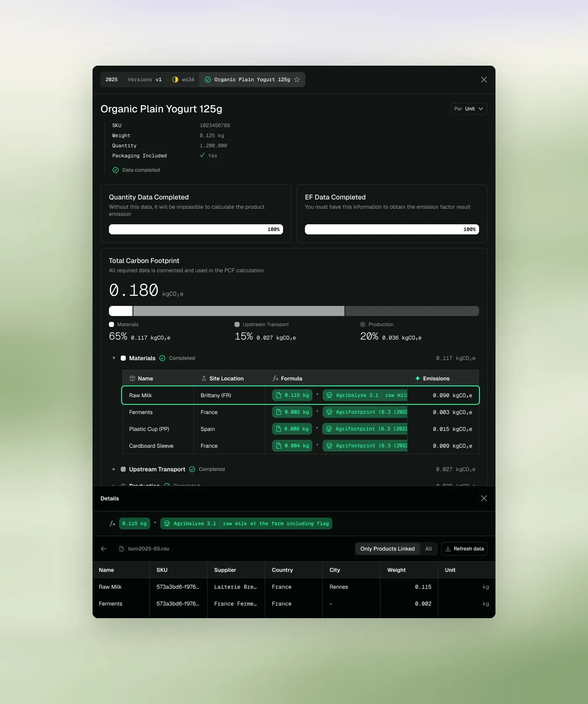Click the 0.015 kgCO₂e emissions value
The height and width of the screenshot is (704, 588).
(453, 429)
